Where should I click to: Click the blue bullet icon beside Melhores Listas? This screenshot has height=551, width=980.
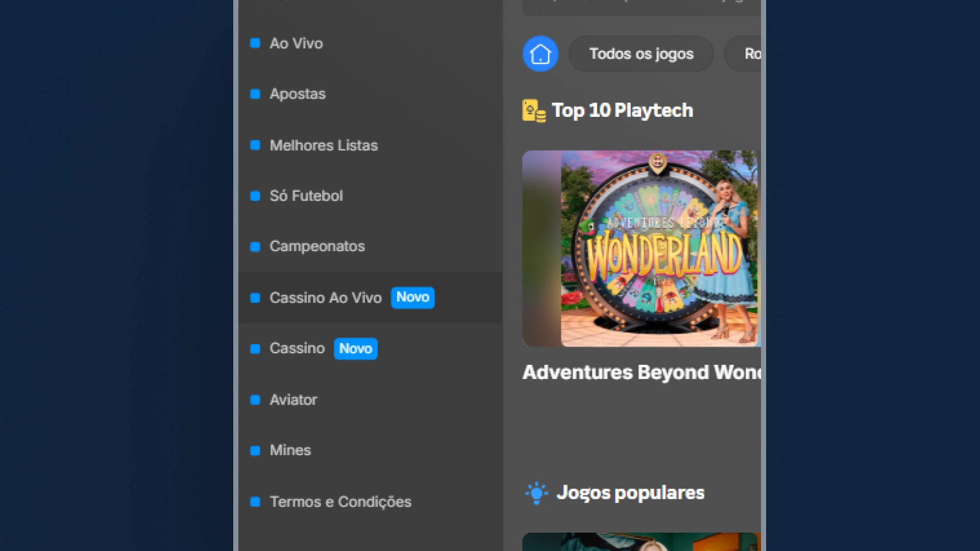click(x=255, y=145)
